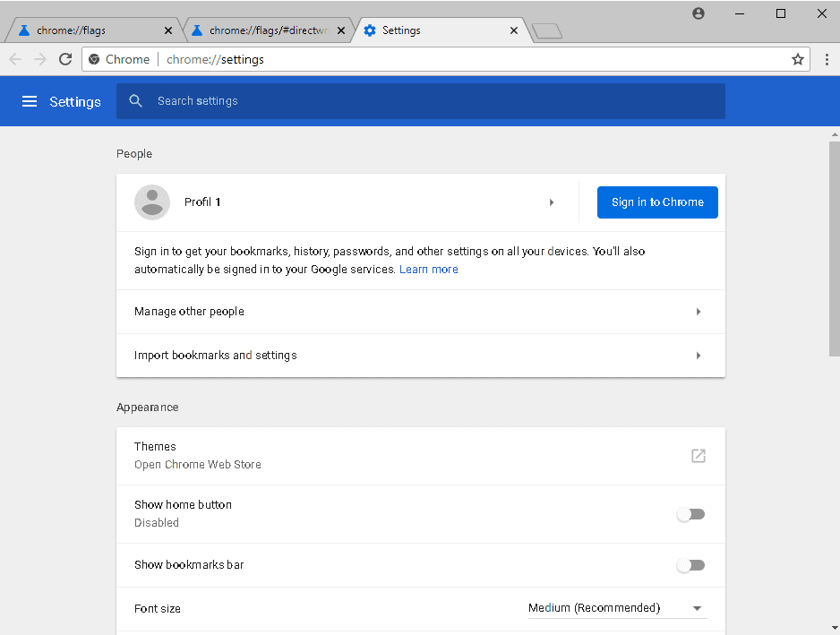The image size is (840, 635).
Task: Enable the Show home button toggle
Action: 690,514
